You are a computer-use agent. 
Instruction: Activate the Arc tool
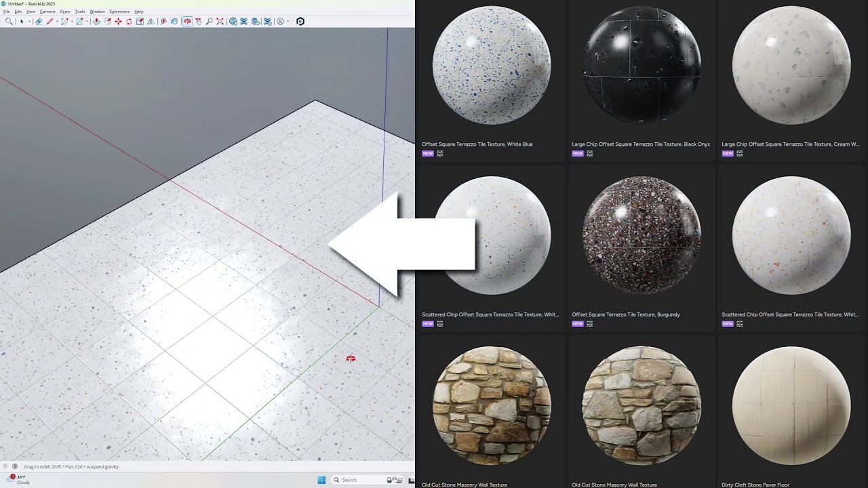tap(64, 22)
